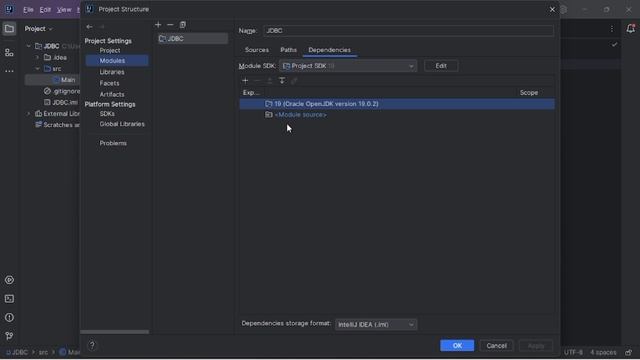
Task: Remove the selected module with minus icon
Action: [170, 25]
